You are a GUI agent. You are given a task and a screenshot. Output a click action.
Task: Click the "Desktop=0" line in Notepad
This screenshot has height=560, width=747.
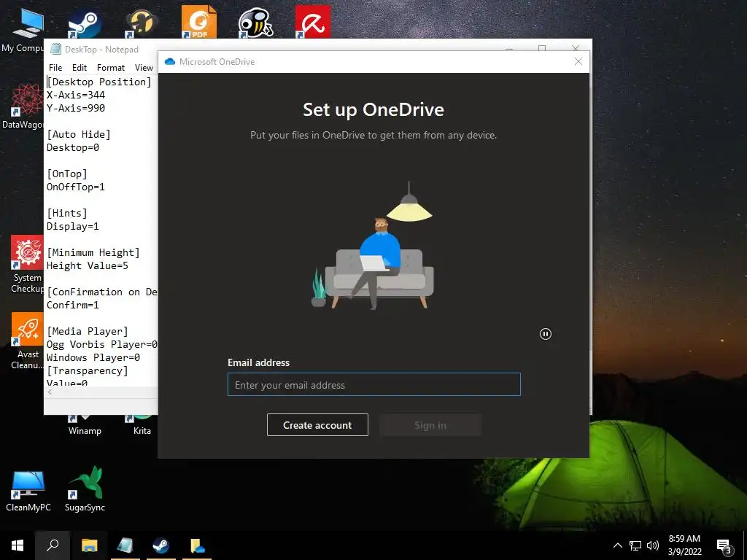coord(72,147)
